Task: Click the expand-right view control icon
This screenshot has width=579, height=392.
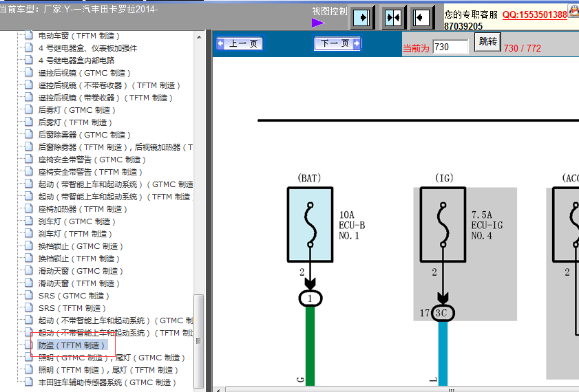Action: [361, 17]
